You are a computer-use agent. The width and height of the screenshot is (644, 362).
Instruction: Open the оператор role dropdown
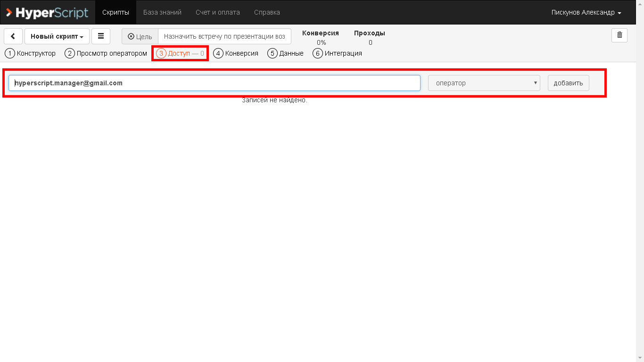coord(484,83)
